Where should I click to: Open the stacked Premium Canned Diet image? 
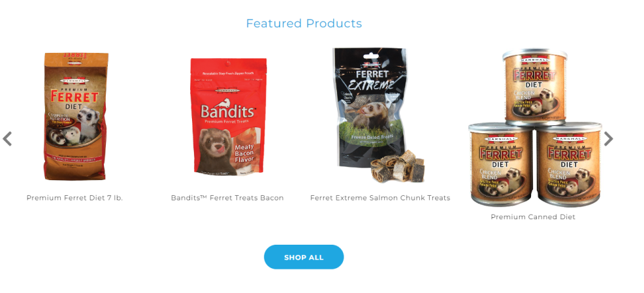pyautogui.click(x=534, y=127)
